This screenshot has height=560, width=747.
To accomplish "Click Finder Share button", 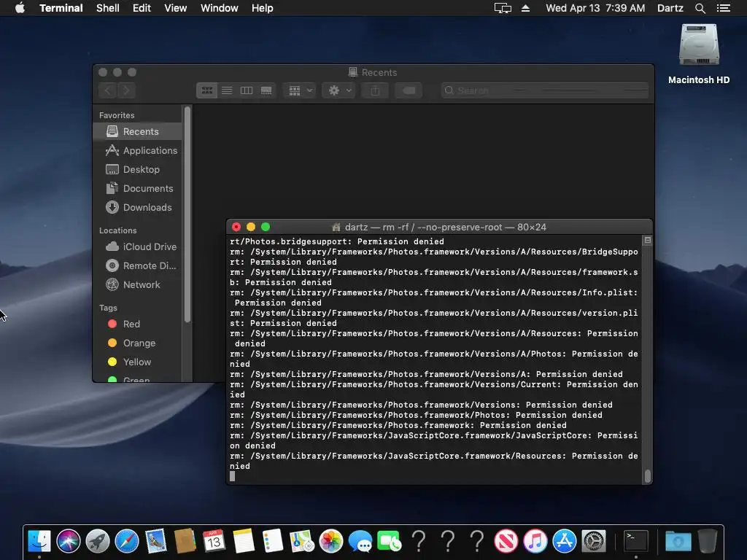I will (x=376, y=90).
